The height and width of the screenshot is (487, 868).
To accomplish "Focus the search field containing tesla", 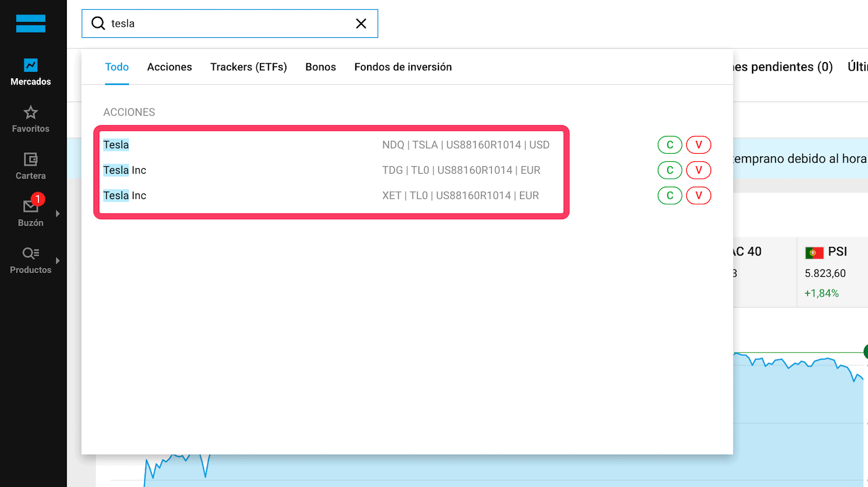I will coord(229,24).
